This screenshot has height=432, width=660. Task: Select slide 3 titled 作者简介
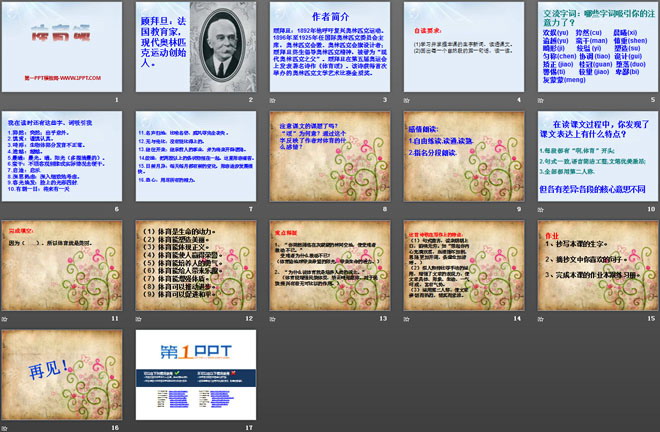pos(330,47)
